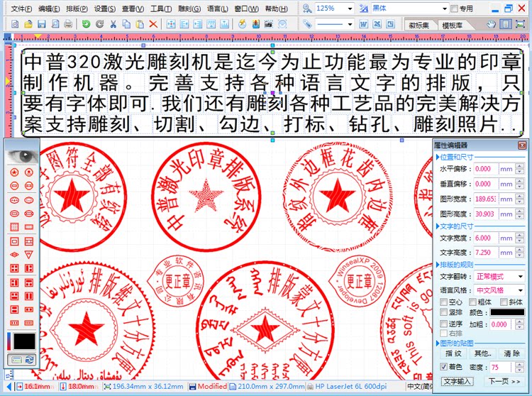Switch to the 模板库 tab

point(452,25)
